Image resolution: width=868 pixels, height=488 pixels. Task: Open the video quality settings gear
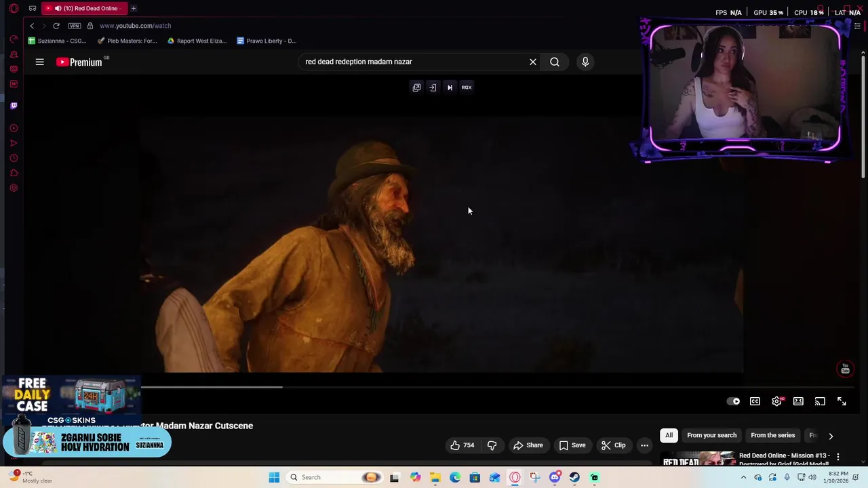(776, 401)
